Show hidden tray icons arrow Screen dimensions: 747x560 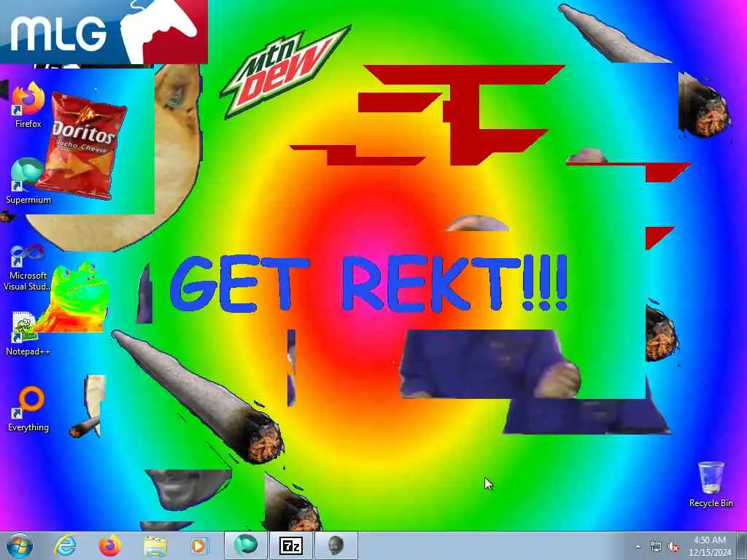click(x=638, y=547)
